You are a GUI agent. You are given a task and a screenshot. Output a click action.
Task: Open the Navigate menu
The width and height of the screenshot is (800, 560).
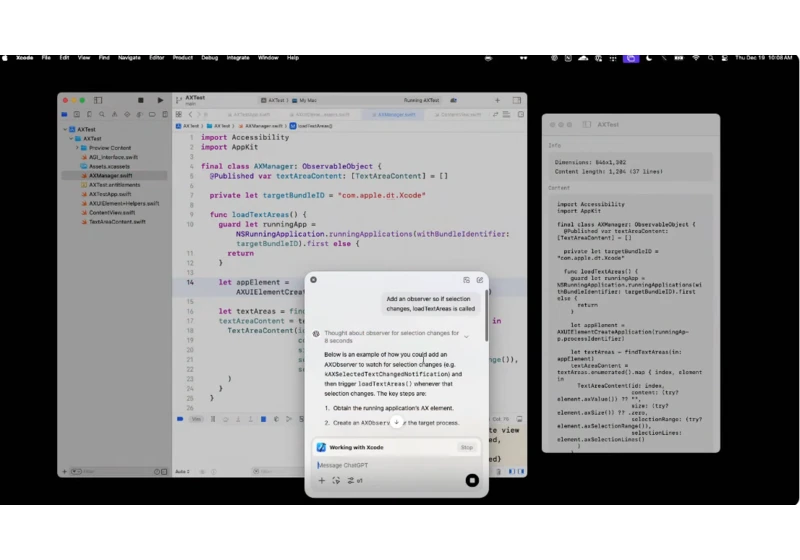[130, 58]
